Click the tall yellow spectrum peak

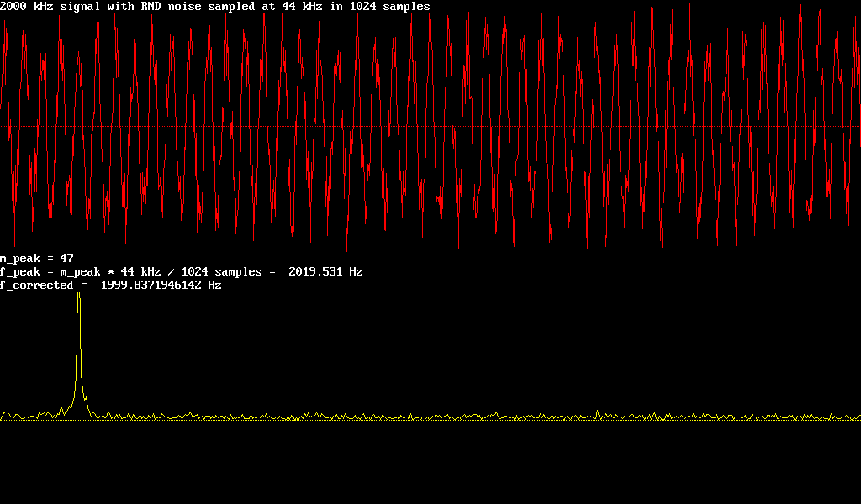[79, 353]
